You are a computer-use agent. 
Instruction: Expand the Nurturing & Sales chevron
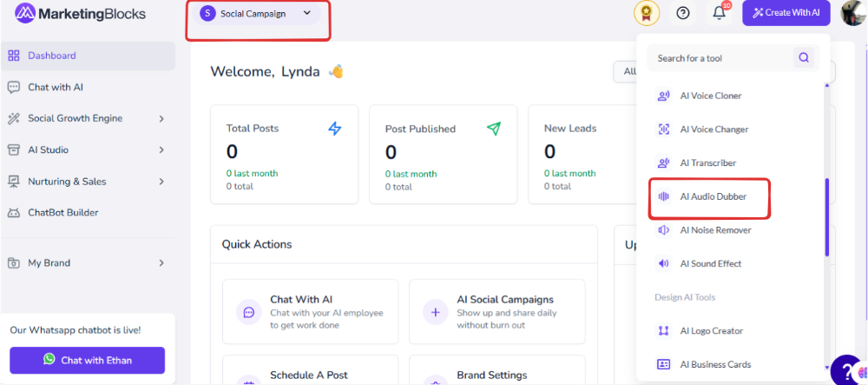pyautogui.click(x=161, y=182)
